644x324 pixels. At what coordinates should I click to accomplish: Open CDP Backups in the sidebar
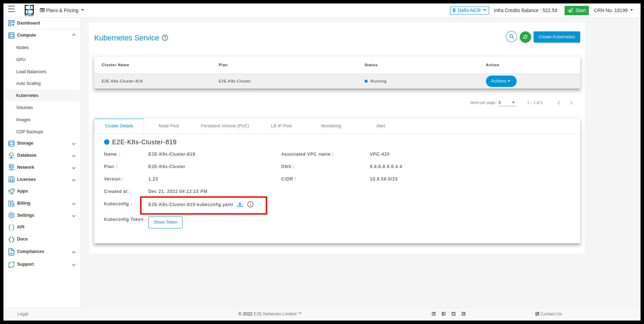pyautogui.click(x=30, y=132)
